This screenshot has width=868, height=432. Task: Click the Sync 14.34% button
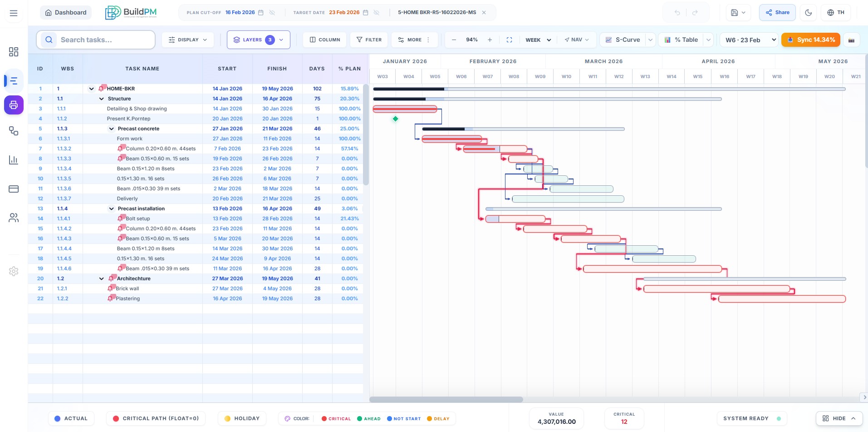[811, 40]
